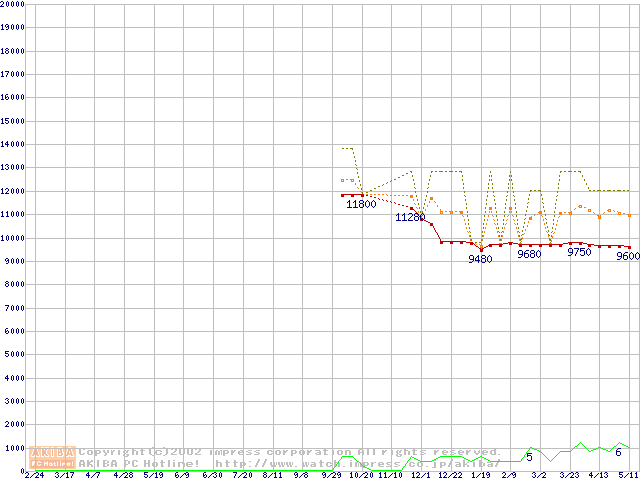
Task: Click the 9680 data point label
Action: tap(529, 254)
